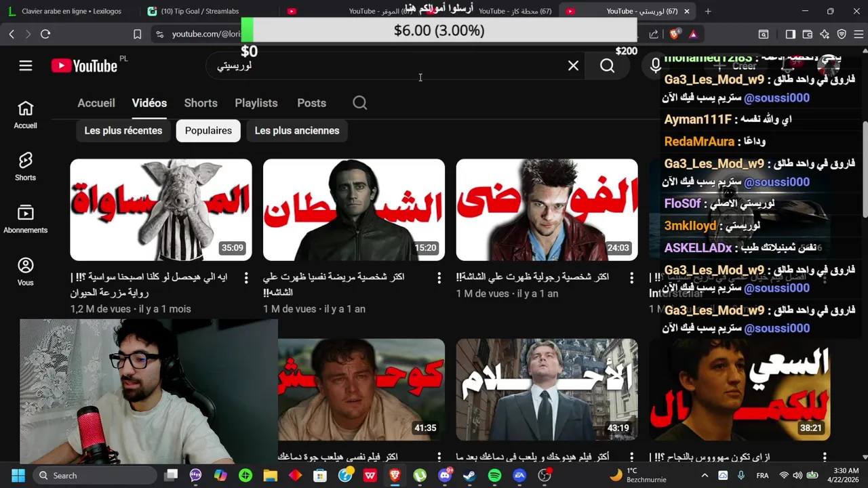Click the page vertical scrollbar thumb

click(x=865, y=169)
